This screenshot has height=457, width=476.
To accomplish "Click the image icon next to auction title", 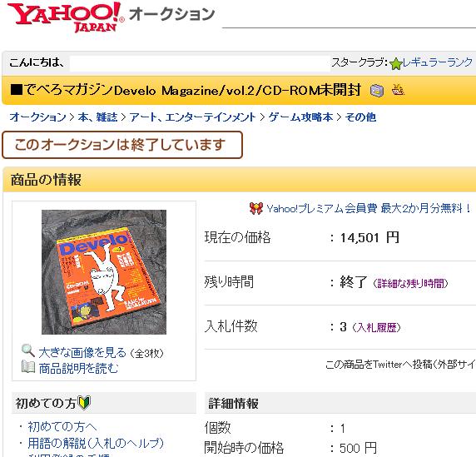I will click(377, 91).
